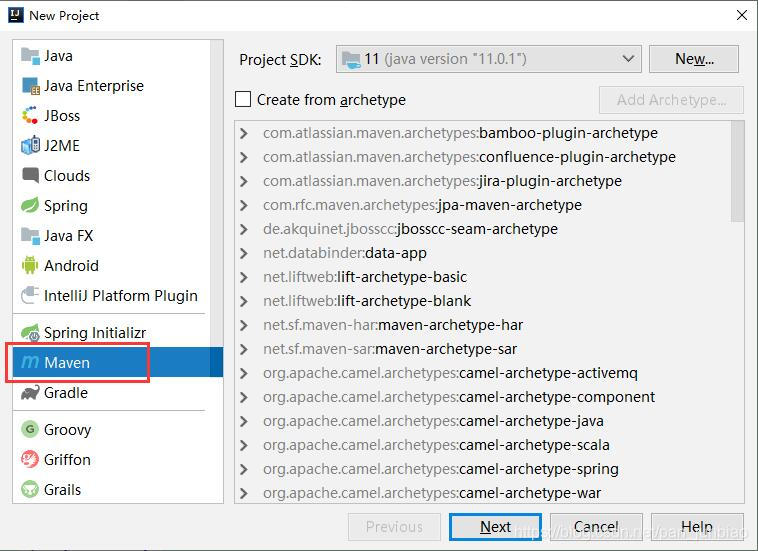The image size is (758, 551).
Task: Click the Clouds speech-bubble icon
Action: tap(30, 176)
